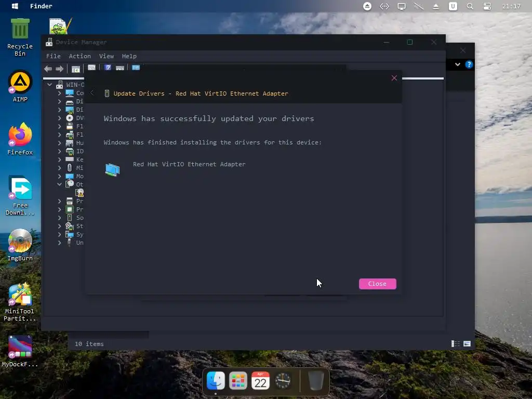Viewport: 532px width, 399px height.
Task: Collapse the WIN- computer root node
Action: tap(49, 85)
